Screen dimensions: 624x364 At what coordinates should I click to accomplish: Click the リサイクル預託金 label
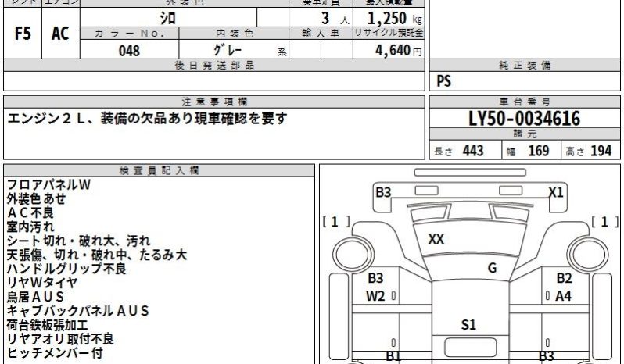[389, 33]
